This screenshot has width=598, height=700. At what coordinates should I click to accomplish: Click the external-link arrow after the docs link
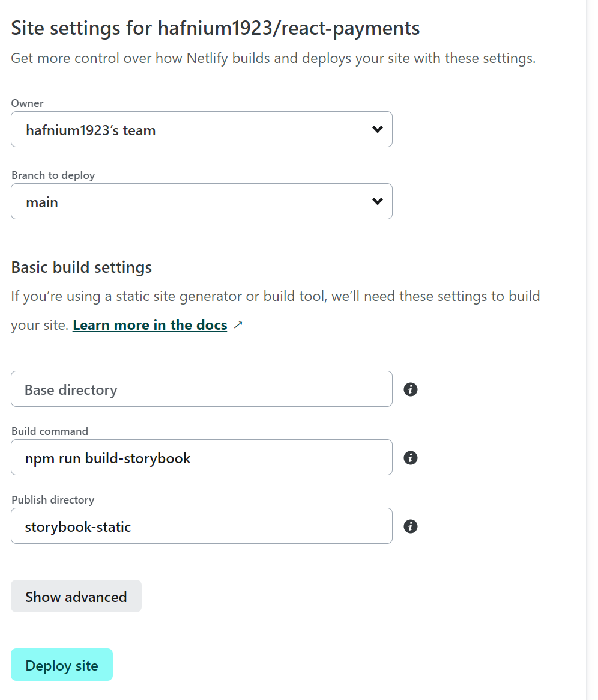(238, 325)
